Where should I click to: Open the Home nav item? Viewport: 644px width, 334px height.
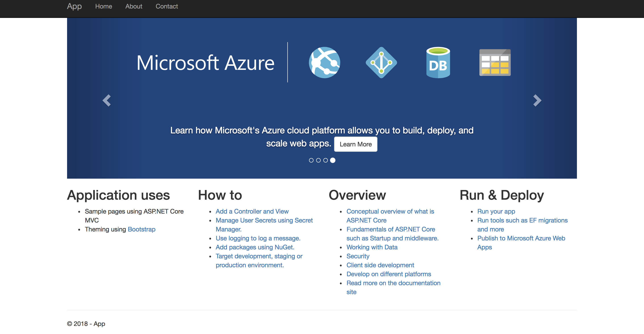pyautogui.click(x=104, y=6)
